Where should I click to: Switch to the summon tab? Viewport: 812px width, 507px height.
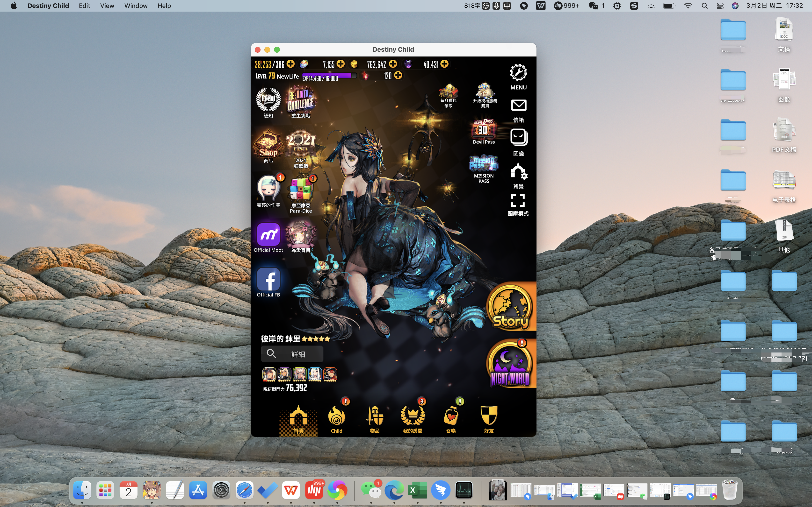[451, 418]
